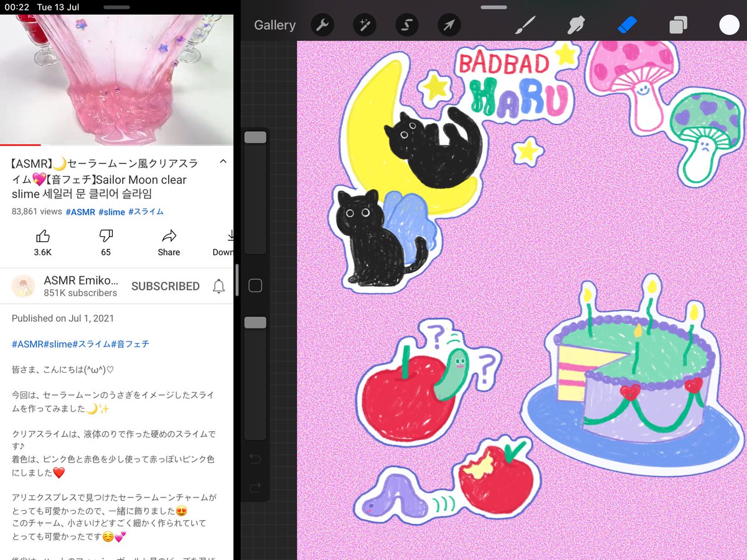This screenshot has height=560, width=747.
Task: Select the Transform arrow tool
Action: 449,25
